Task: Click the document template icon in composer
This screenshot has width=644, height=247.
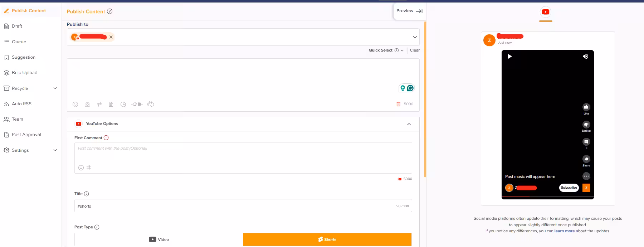Action: click(x=111, y=104)
